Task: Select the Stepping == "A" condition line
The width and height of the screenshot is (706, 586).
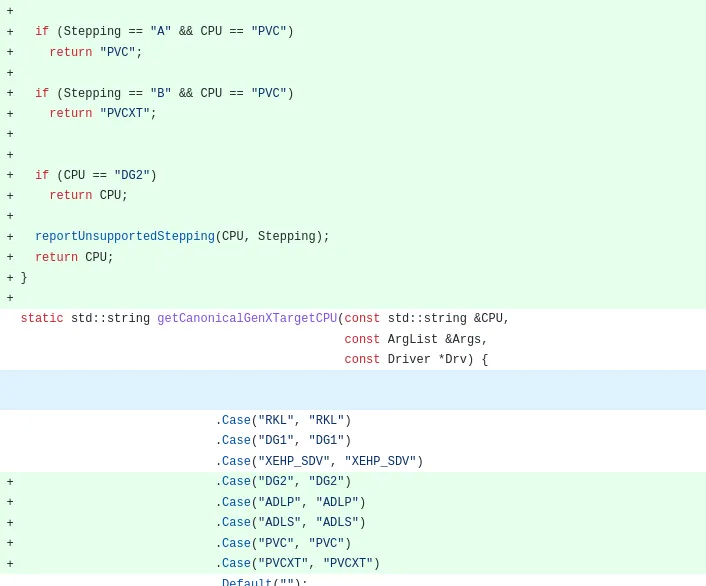Action: (x=164, y=32)
